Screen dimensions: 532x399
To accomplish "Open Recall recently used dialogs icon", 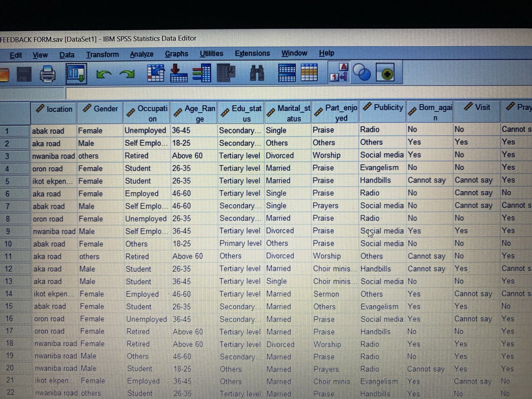I will pyautogui.click(x=76, y=74).
